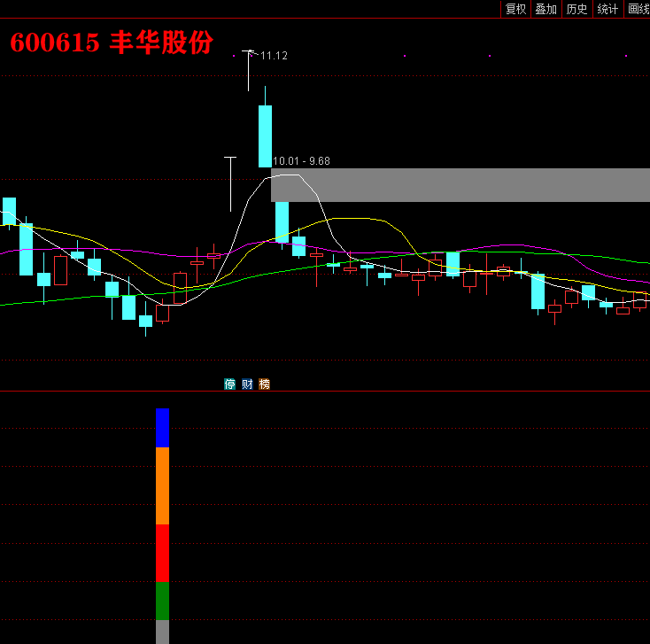Click the orange segment of indicator bar

click(162, 485)
